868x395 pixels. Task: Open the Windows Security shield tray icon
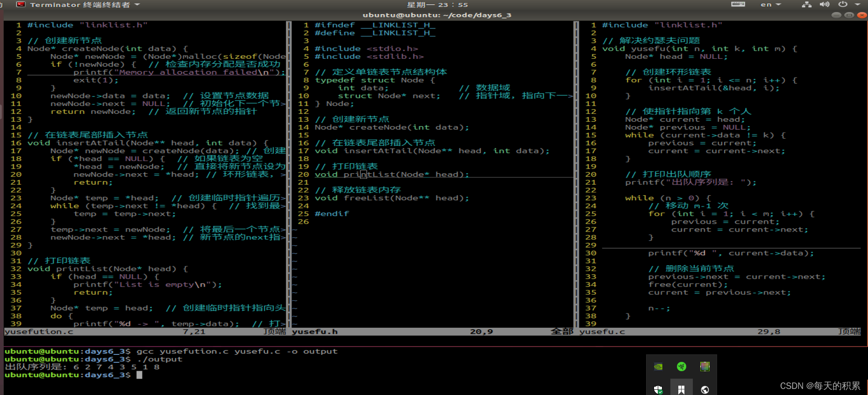click(x=658, y=389)
